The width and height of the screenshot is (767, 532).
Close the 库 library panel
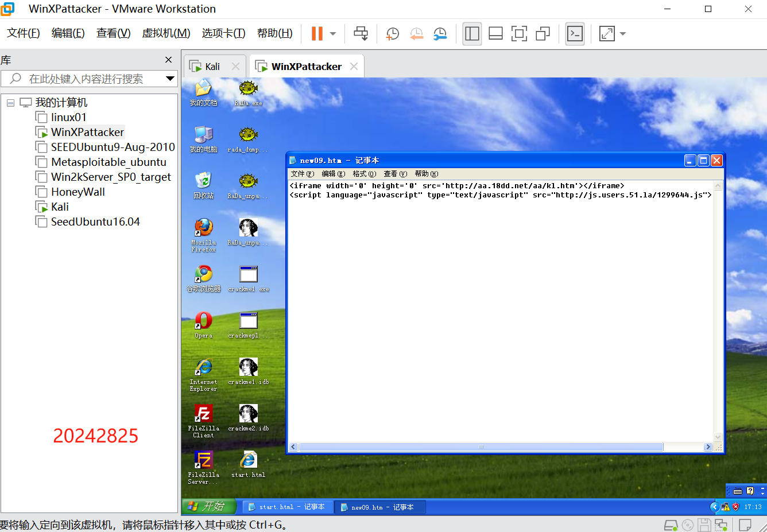[x=168, y=60]
